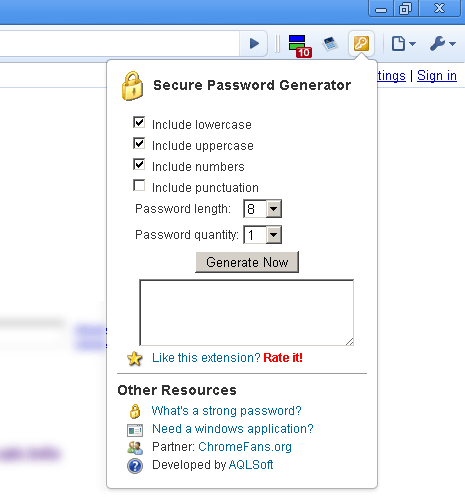This screenshot has height=497, width=465.
Task: Click the key-shaped password generator extension icon
Action: point(361,43)
